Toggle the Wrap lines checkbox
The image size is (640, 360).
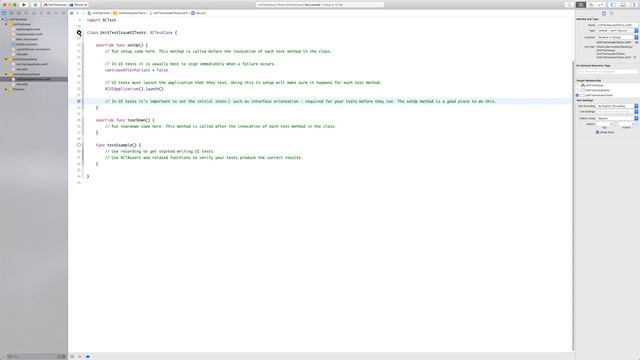tap(598, 132)
